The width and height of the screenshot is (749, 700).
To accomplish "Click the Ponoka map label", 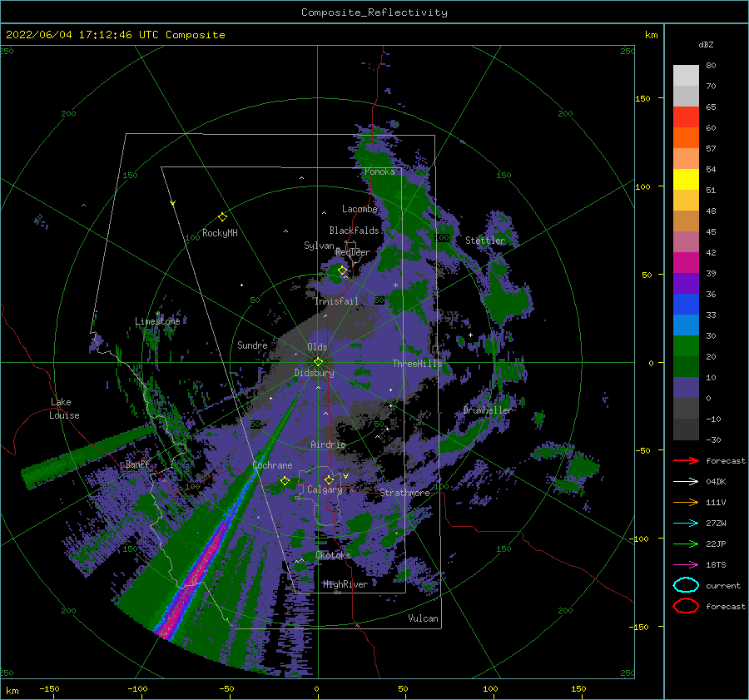I will click(379, 171).
